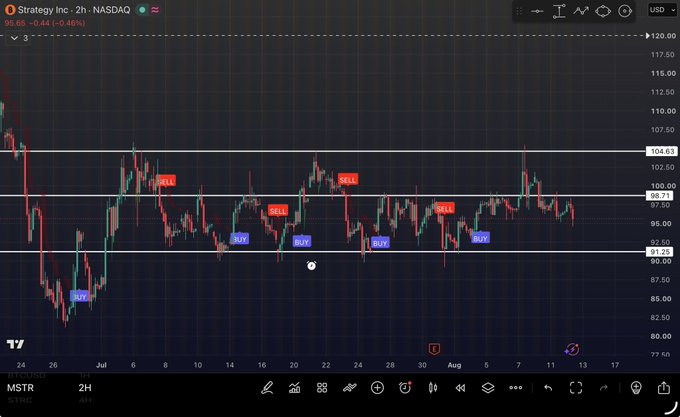This screenshot has height=417, width=680.
Task: Open the USD currency dropdown
Action: coord(662,10)
